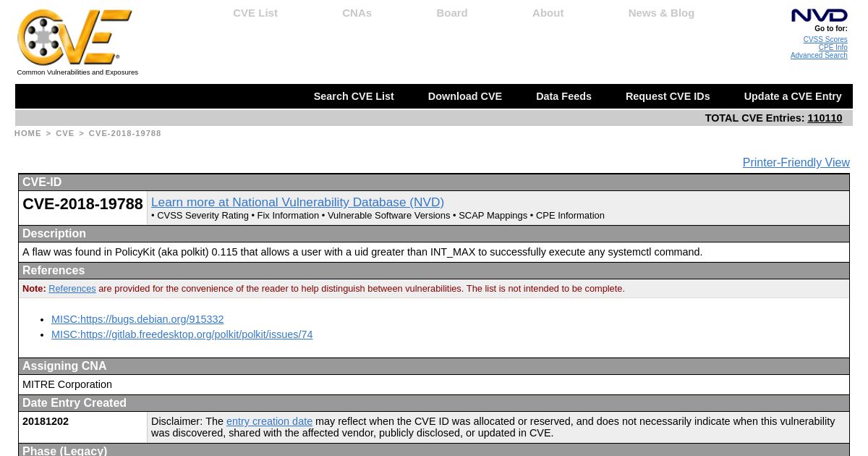Click the References note link
Viewport: 868px width, 456px height.
point(72,288)
